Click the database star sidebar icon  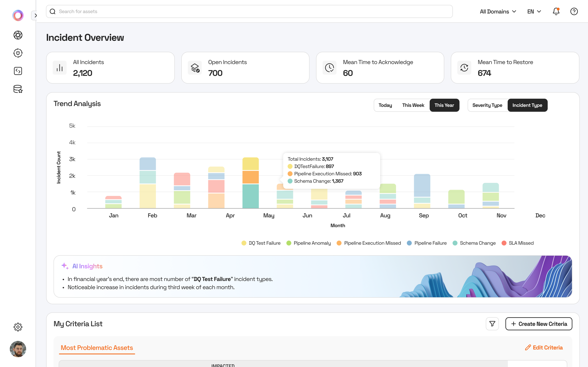18,89
